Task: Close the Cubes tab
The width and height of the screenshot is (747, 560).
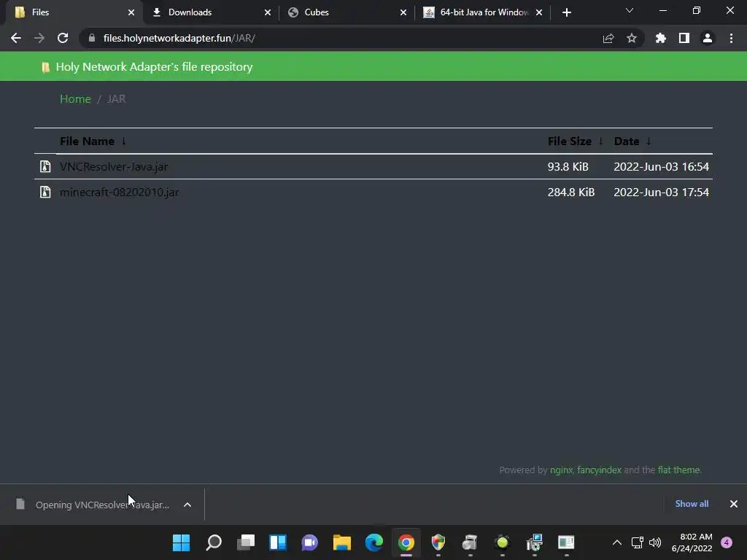Action: [403, 12]
